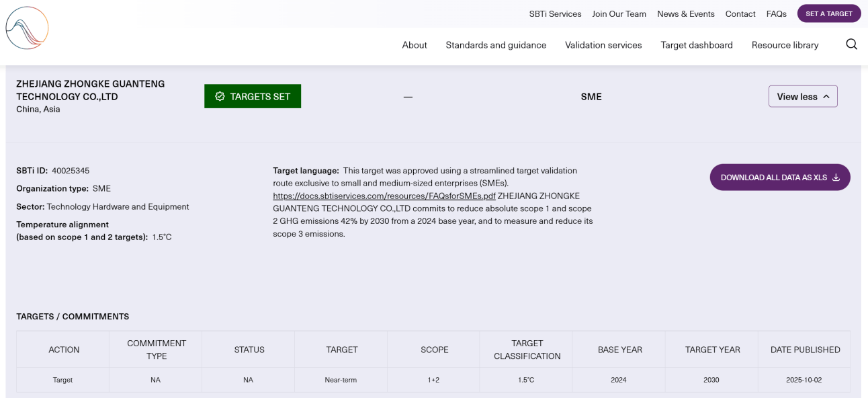Click the checkmark badge icon in Targets Set
The height and width of the screenshot is (398, 868).
pyautogui.click(x=220, y=97)
